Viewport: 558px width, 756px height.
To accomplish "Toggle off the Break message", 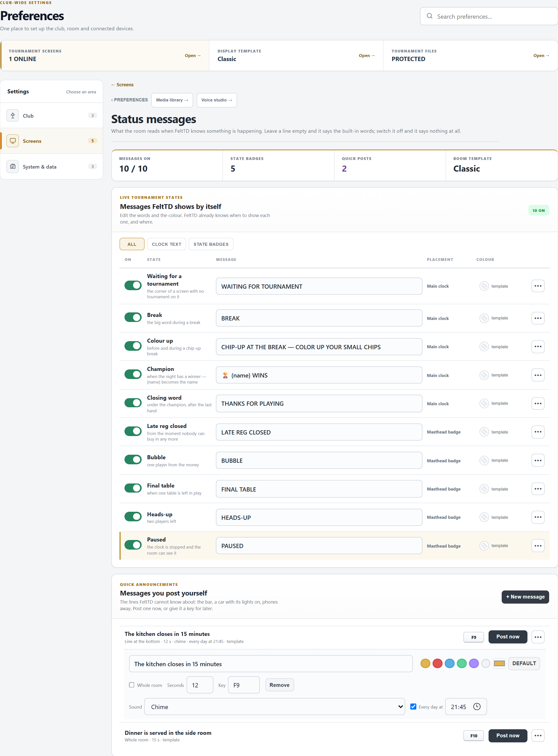I will 133,317.
